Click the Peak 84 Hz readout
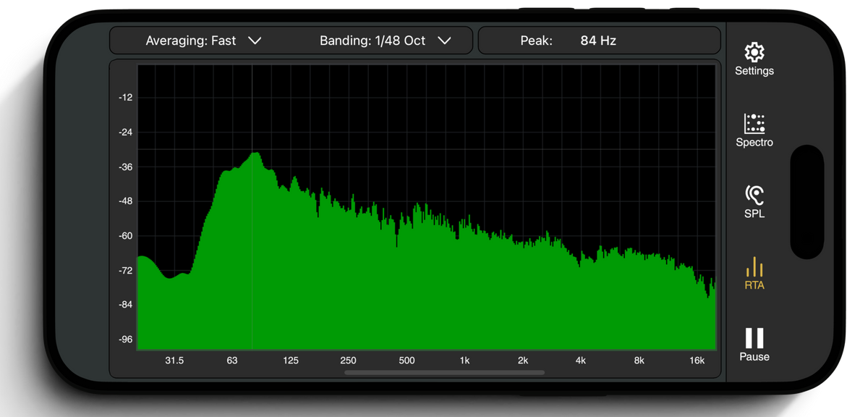 click(x=569, y=41)
